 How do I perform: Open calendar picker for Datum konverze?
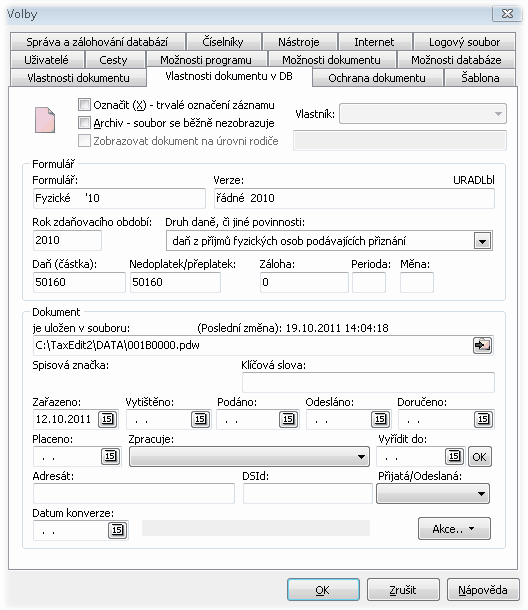118,530
